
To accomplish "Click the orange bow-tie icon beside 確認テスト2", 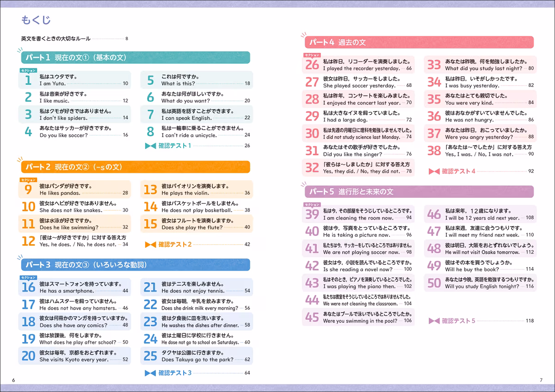I will coord(150,245).
